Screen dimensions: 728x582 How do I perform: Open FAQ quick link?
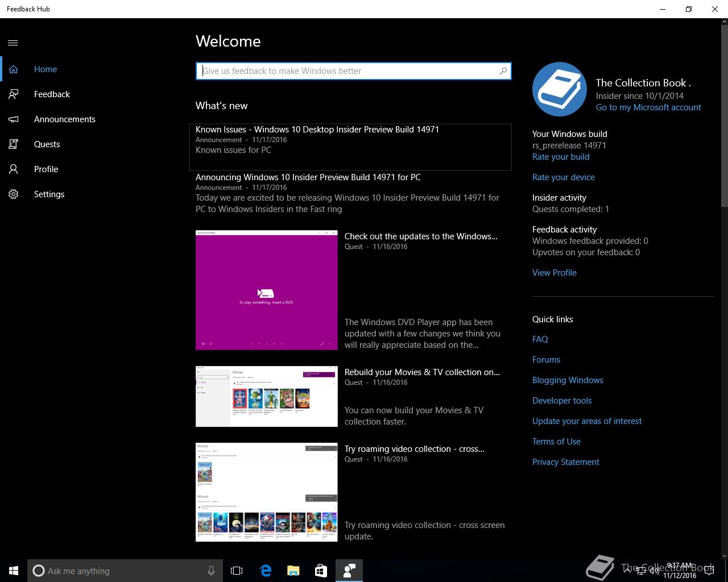[540, 339]
